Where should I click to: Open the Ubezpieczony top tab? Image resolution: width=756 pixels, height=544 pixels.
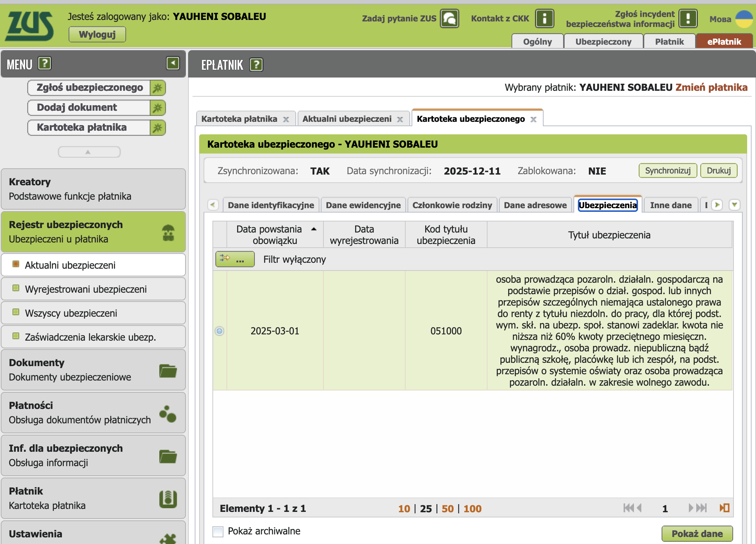click(x=603, y=42)
